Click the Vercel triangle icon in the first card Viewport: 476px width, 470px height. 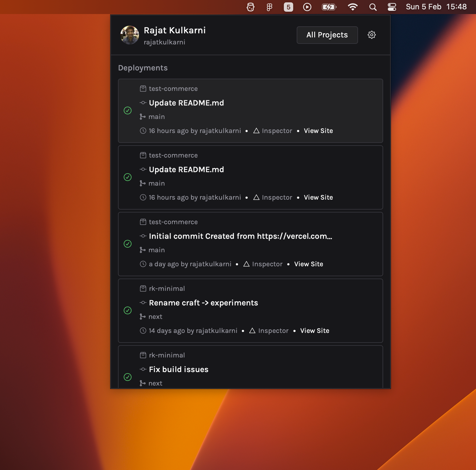point(256,131)
